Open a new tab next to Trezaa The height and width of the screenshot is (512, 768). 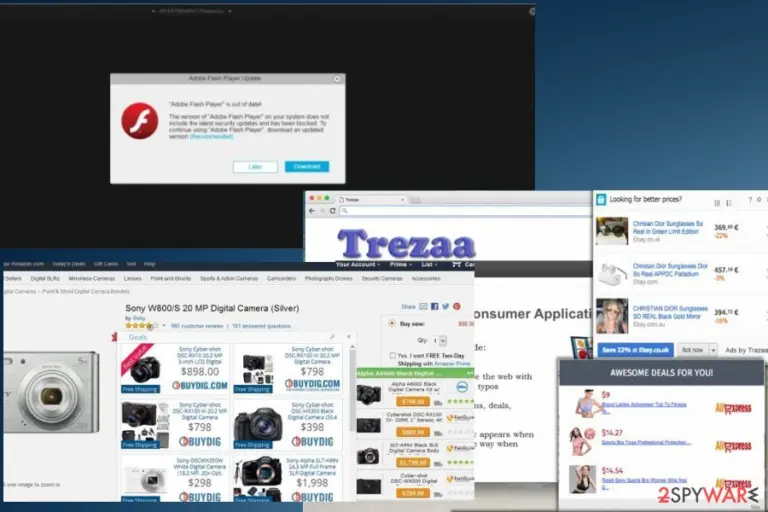[415, 199]
